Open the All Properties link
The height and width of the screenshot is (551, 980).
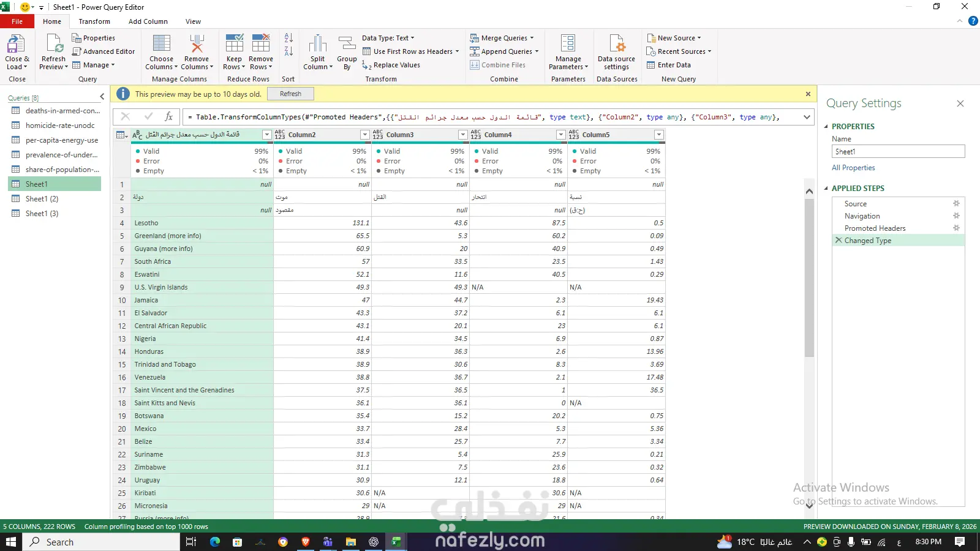coord(853,168)
